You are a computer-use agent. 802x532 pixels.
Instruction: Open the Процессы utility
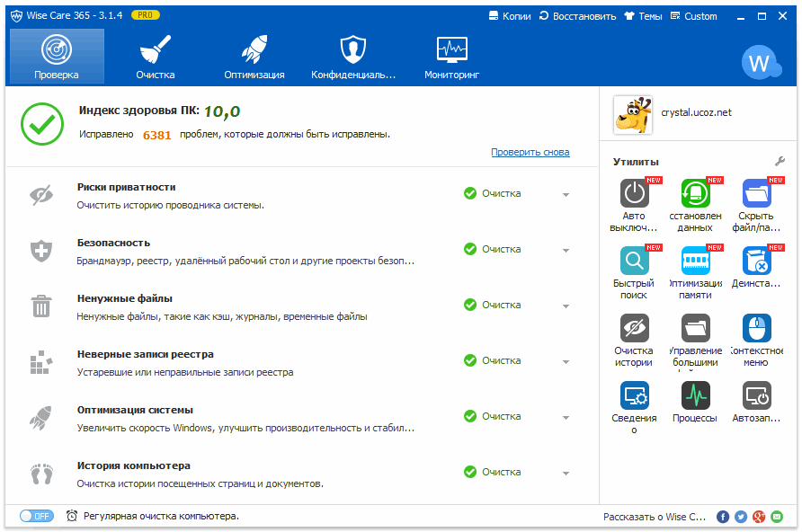[x=695, y=395]
